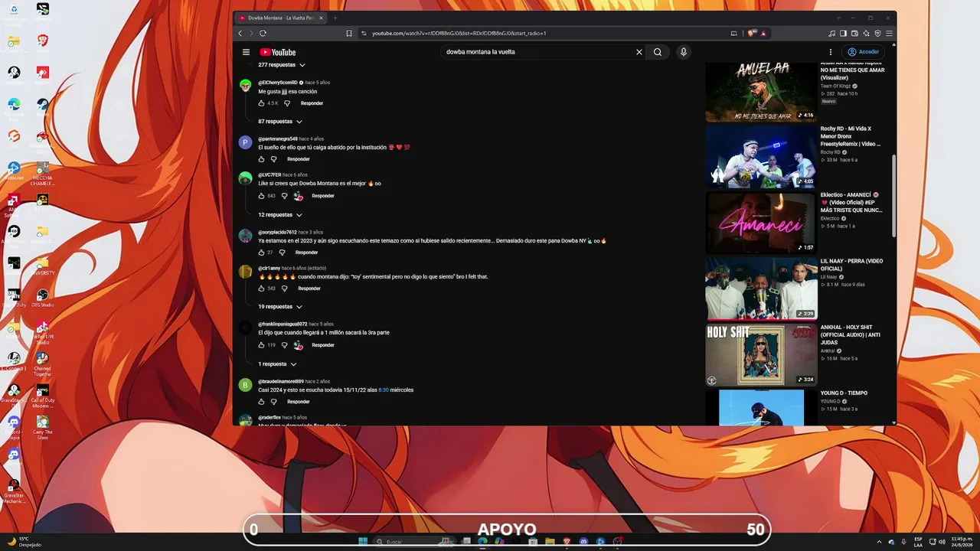
Task: Like the @soryplacido7612 comment
Action: click(261, 253)
